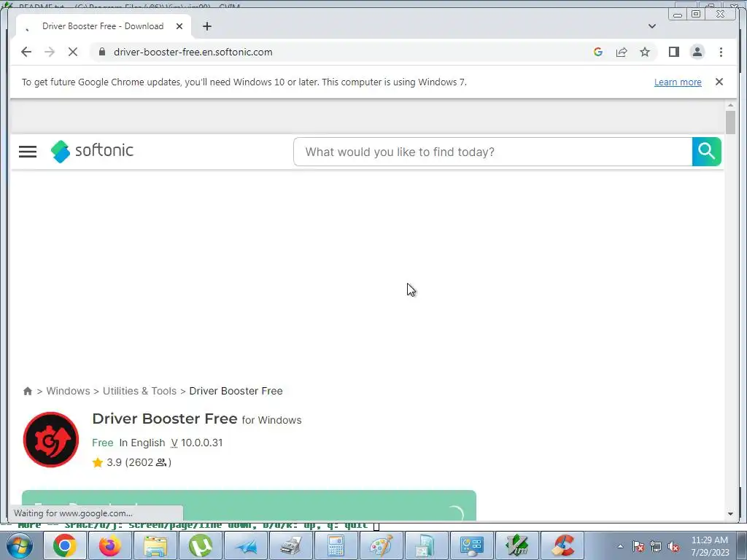Open the printer/fax taskbar icon
The image size is (747, 560).
pos(290,545)
